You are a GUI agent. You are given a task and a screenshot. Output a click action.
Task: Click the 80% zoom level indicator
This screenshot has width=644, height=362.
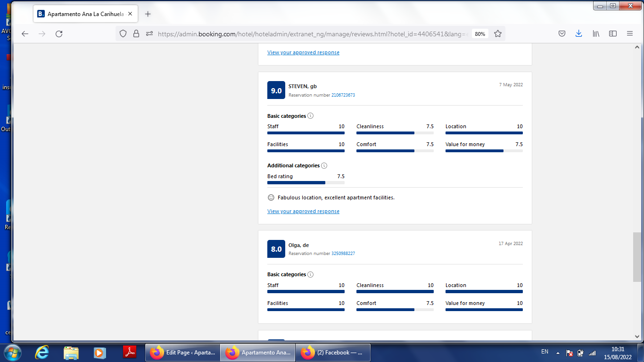tap(480, 34)
